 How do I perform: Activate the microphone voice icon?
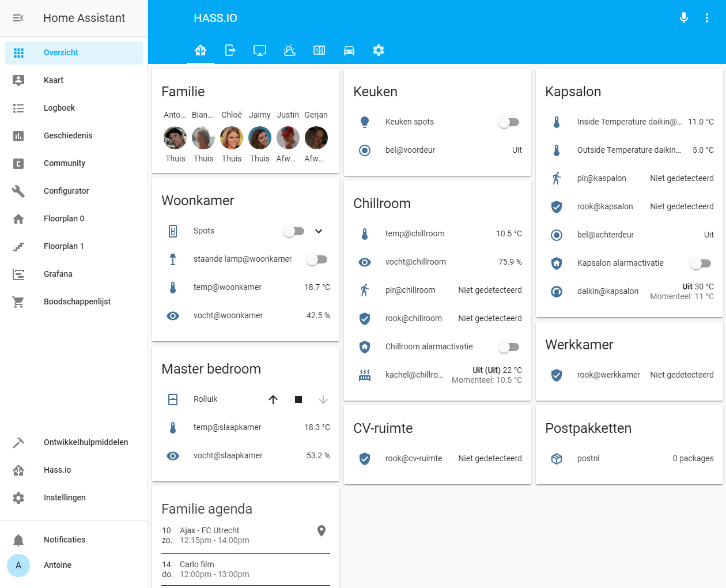[x=684, y=18]
